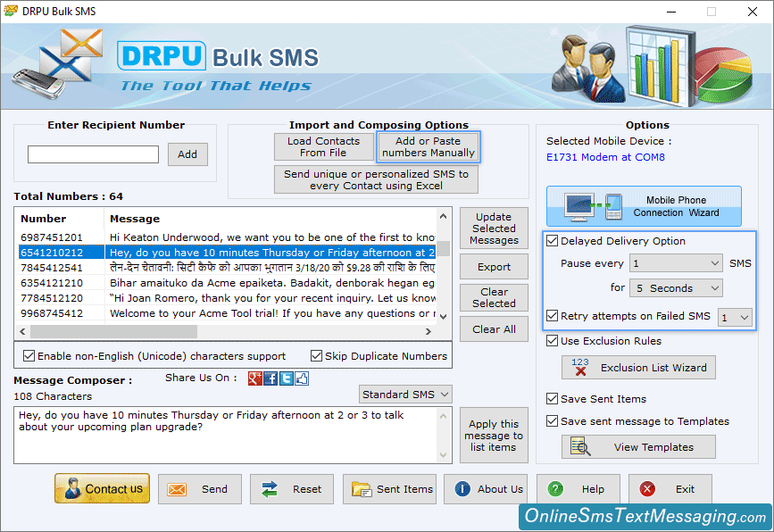
Task: Click the Exclusion List Wizard 123 icon
Action: point(580,367)
